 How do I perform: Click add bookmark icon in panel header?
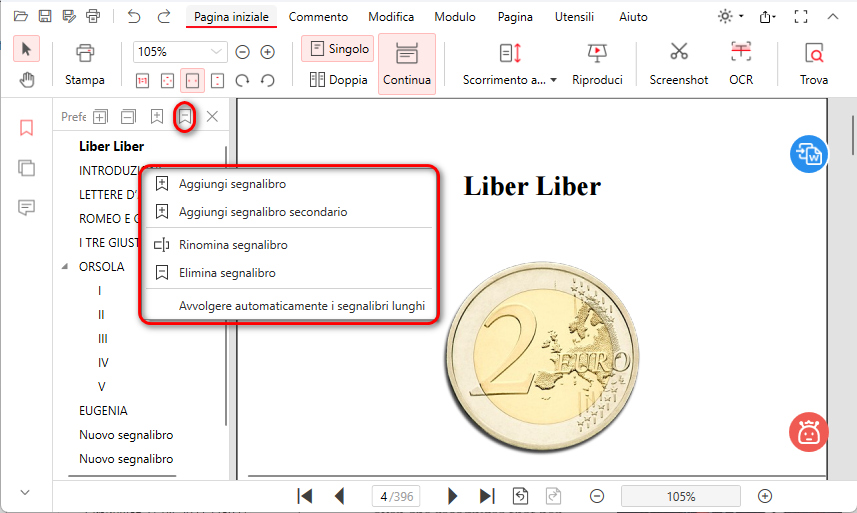click(x=157, y=116)
